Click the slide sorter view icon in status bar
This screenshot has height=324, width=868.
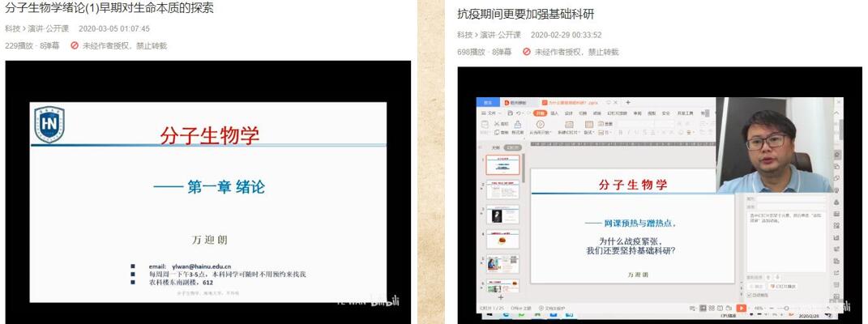pos(712,308)
